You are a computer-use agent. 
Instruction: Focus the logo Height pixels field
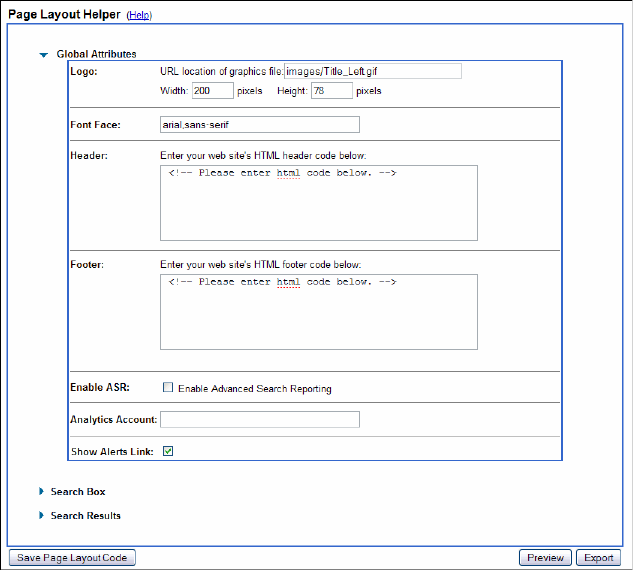332,91
